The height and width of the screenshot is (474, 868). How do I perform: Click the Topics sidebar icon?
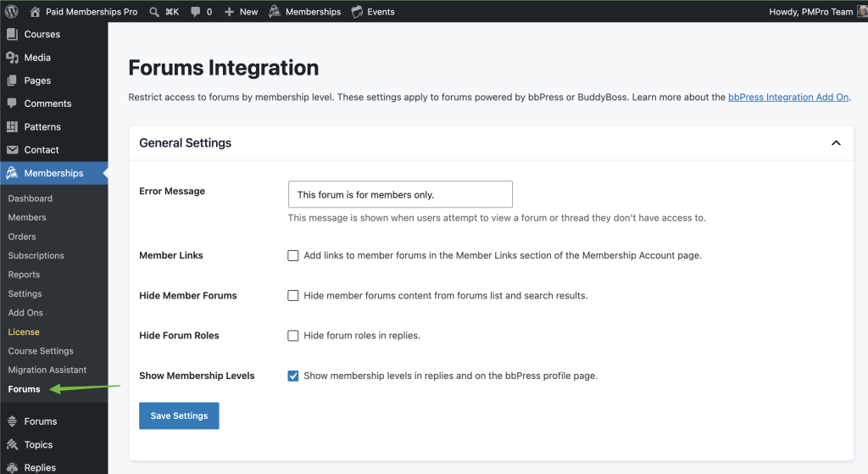click(x=12, y=444)
